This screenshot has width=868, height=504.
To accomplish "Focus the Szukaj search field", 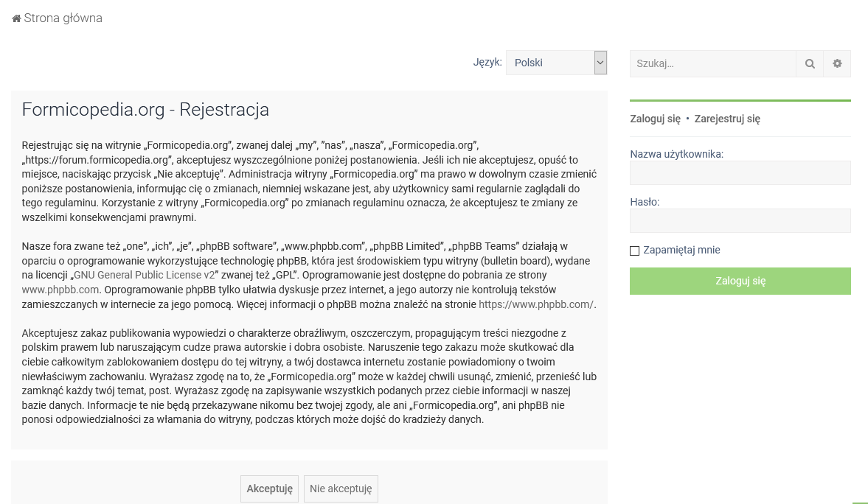I will coord(712,64).
